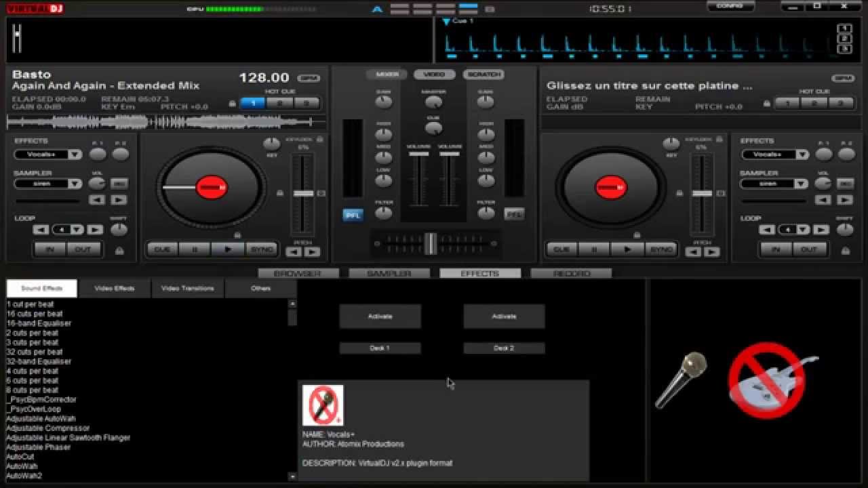
Task: Toggle the right deck PFL headphone button
Action: [x=514, y=214]
